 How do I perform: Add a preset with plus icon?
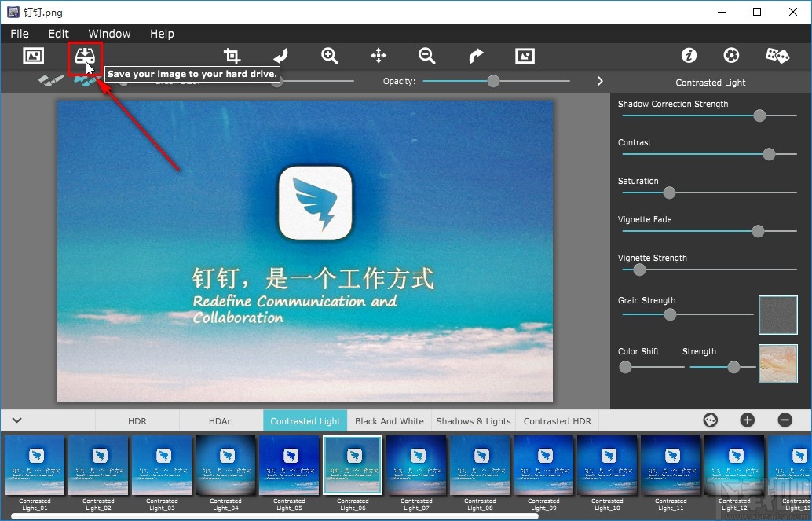coord(748,420)
